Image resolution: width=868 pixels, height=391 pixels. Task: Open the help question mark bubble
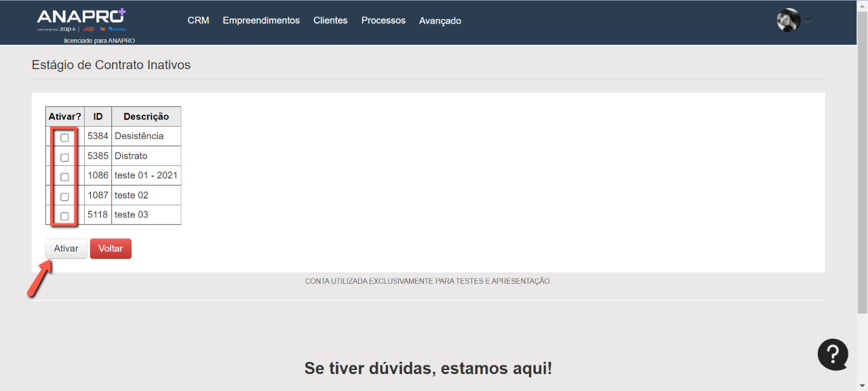click(x=833, y=354)
